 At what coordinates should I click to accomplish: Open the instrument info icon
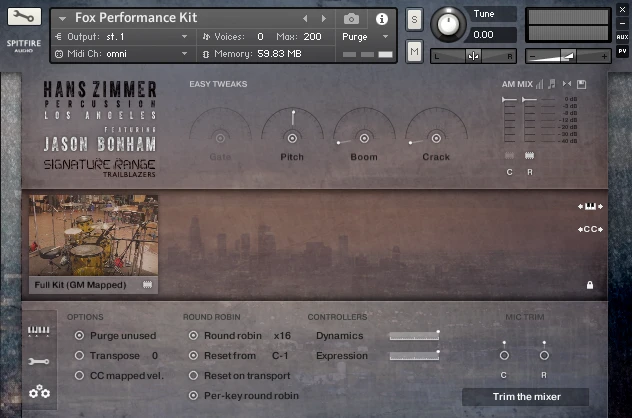tap(381, 19)
